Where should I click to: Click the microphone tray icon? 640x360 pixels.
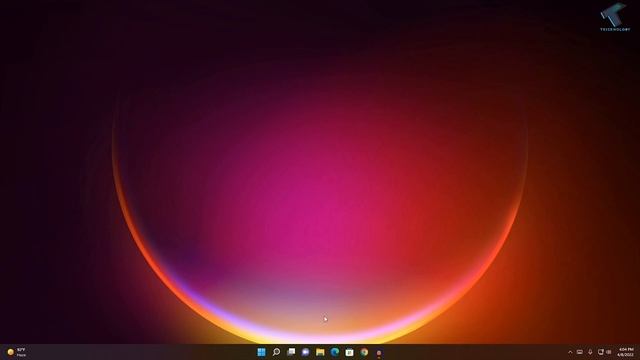590,352
